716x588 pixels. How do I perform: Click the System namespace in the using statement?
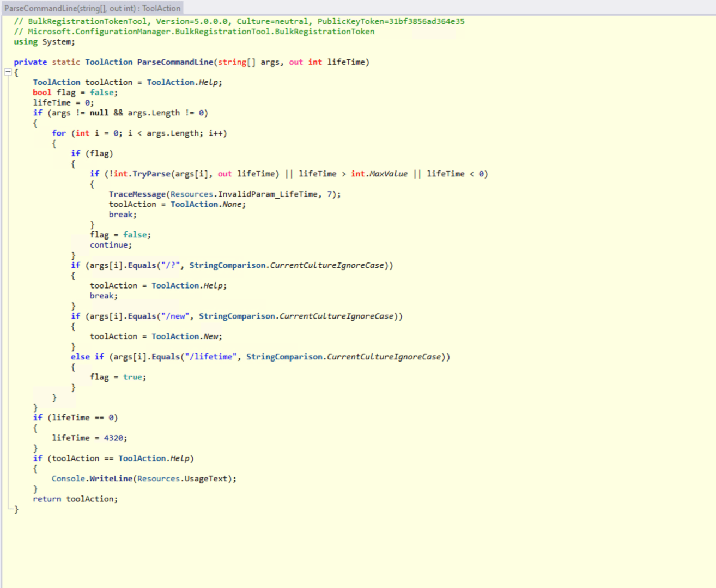tap(57, 42)
